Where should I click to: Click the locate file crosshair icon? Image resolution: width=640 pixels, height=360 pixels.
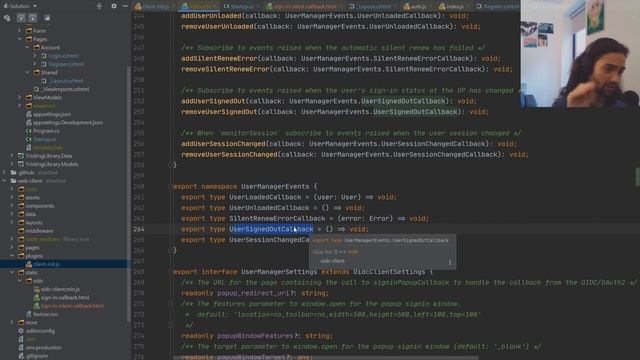click(x=99, y=6)
